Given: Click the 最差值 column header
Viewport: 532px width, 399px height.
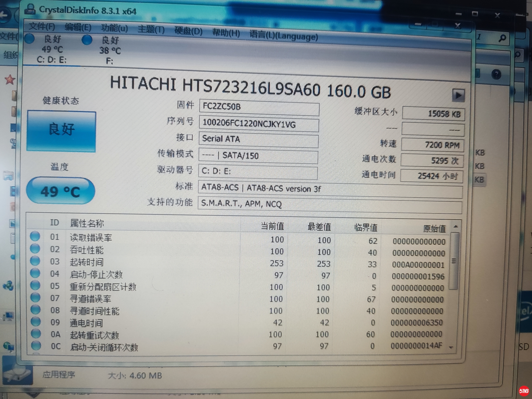Looking at the screenshot, I should pos(319,227).
